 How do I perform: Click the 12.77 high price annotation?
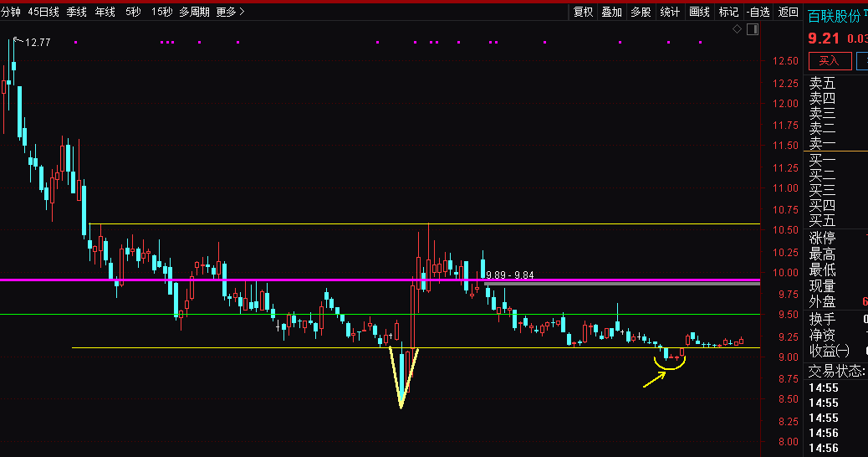pyautogui.click(x=38, y=43)
